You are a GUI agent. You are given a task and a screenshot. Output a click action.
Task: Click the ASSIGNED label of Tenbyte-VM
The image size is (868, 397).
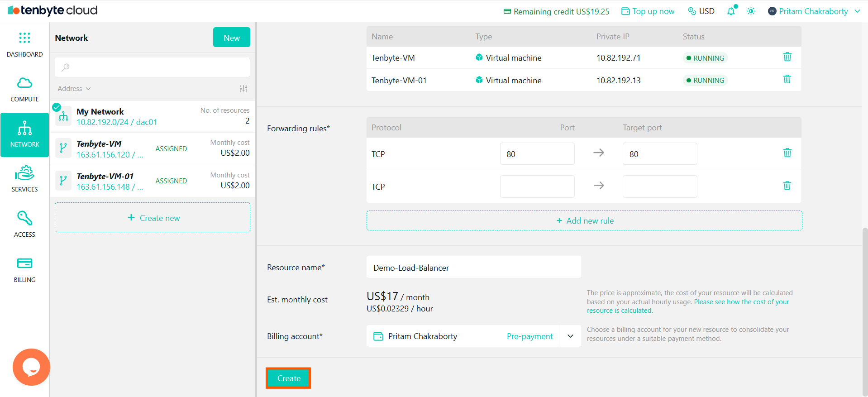tap(171, 149)
